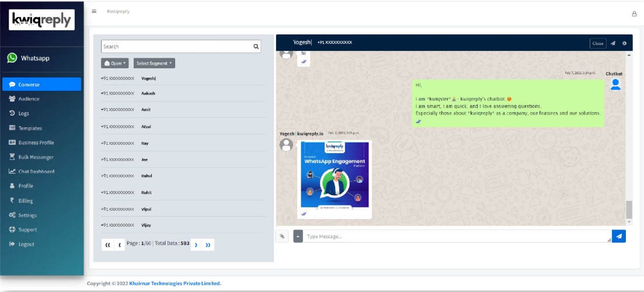The height and width of the screenshot is (292, 644).
Task: Open the Open status dropdown
Action: pyautogui.click(x=114, y=63)
